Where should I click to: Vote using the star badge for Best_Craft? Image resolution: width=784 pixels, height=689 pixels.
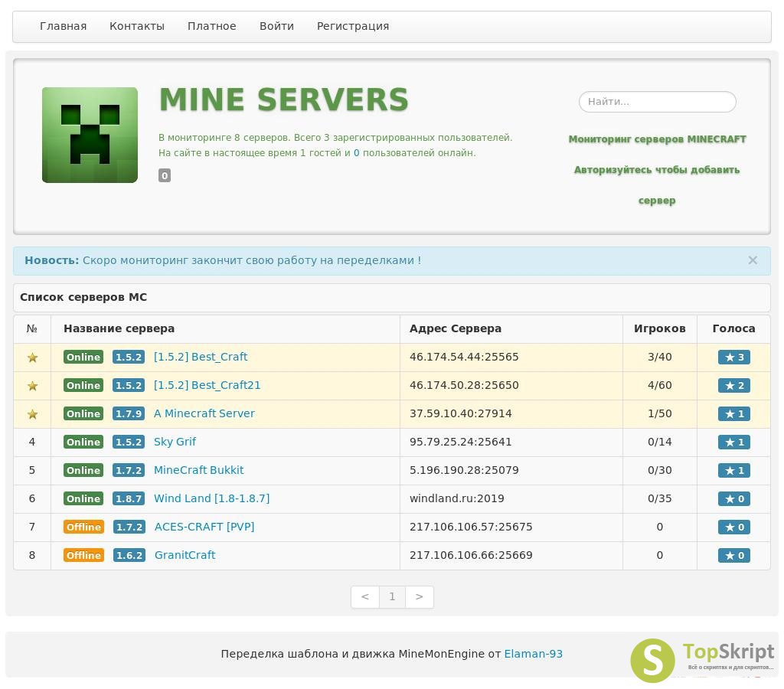point(734,358)
